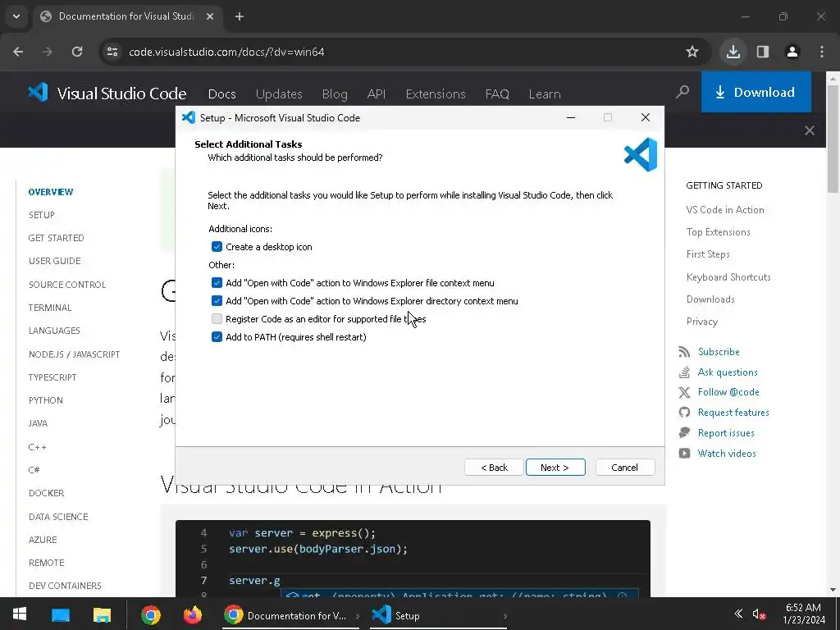Launch Firefox from the taskbar
This screenshot has height=630, width=840.
[x=192, y=614]
